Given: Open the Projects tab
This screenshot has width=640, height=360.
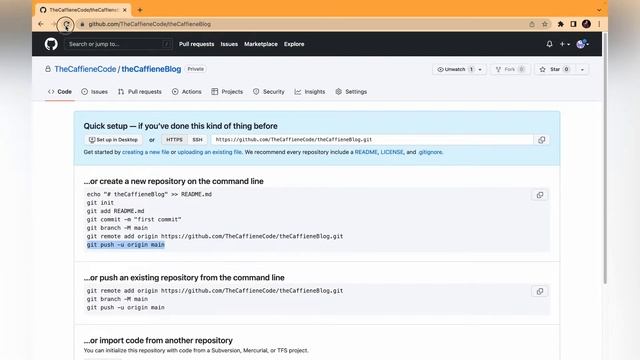Looking at the screenshot, I should coord(227,92).
